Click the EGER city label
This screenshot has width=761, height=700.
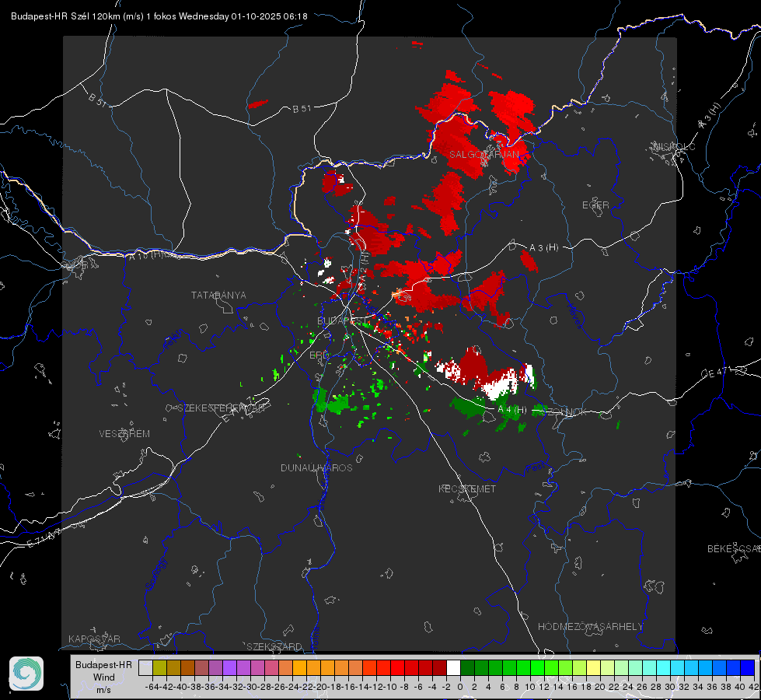click(595, 205)
